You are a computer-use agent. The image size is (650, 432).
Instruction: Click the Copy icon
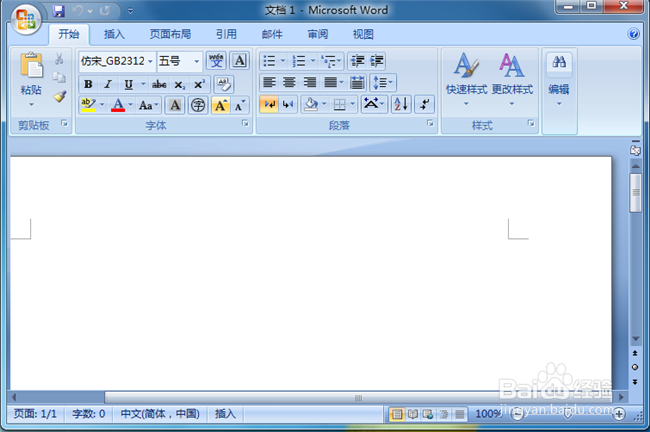point(59,78)
